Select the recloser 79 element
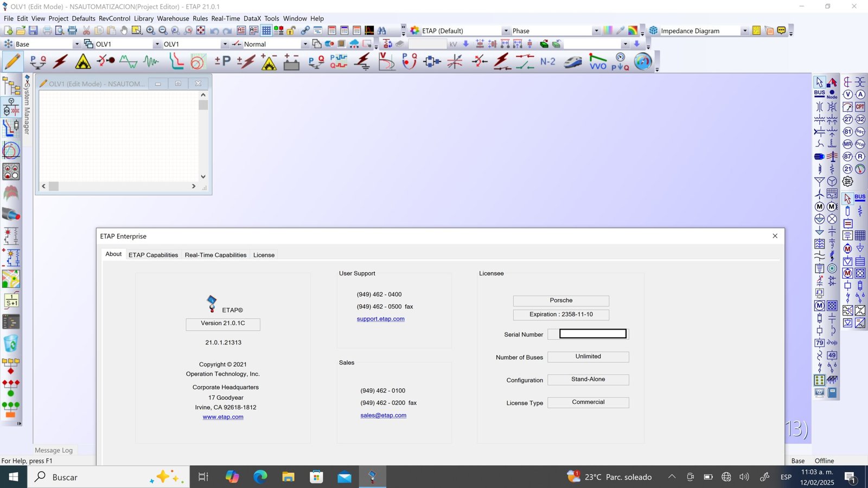The height and width of the screenshot is (488, 868). click(820, 343)
